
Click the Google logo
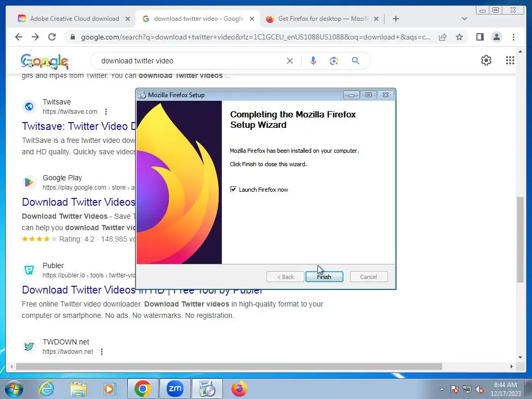click(x=45, y=61)
